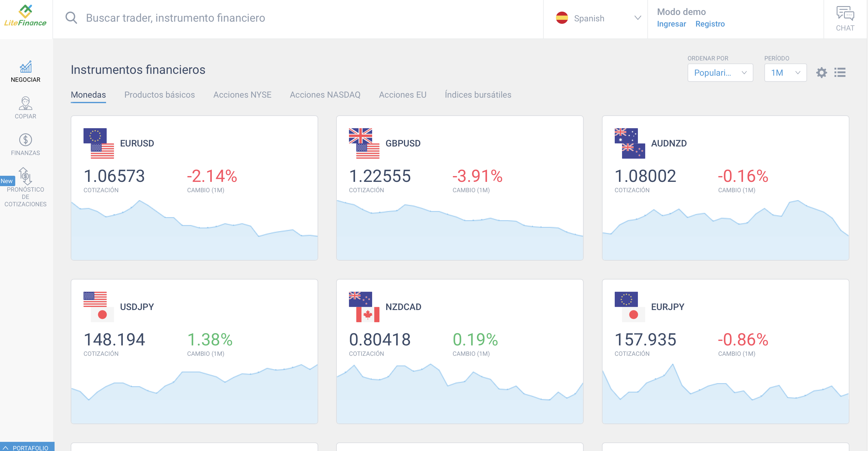The height and width of the screenshot is (451, 868).
Task: Switch to Productos básicos tab
Action: (159, 95)
